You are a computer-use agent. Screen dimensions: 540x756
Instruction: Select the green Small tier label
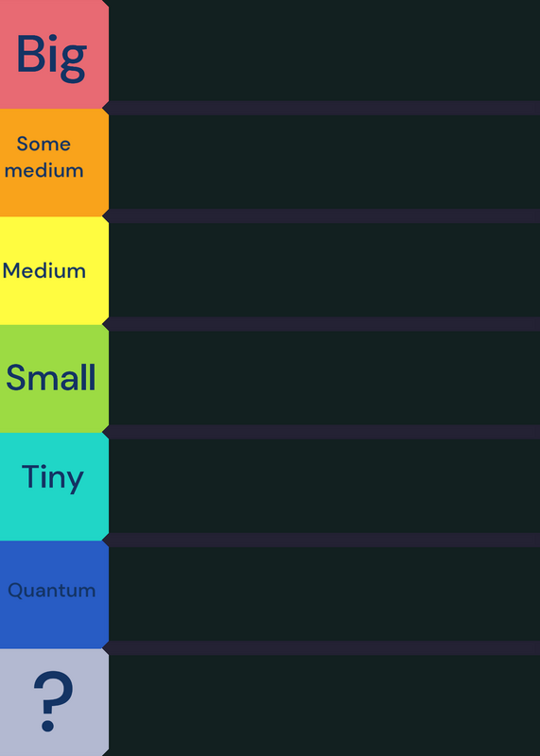click(x=54, y=379)
